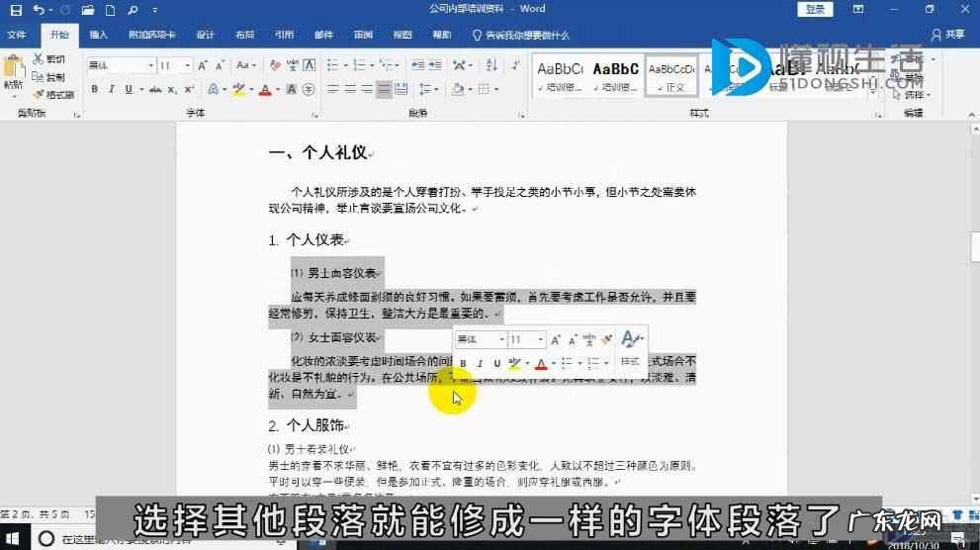Click the Windows Start button
The width and height of the screenshot is (980, 550).
tap(13, 538)
